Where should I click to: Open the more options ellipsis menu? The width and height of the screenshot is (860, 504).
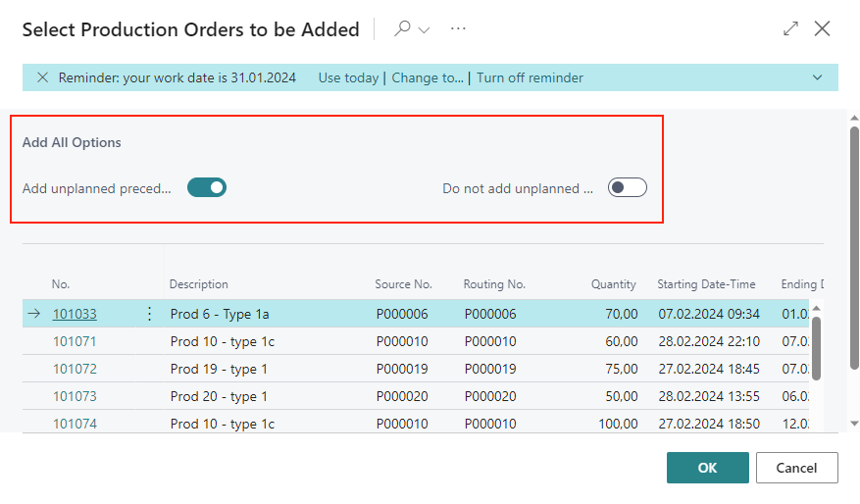click(x=458, y=28)
